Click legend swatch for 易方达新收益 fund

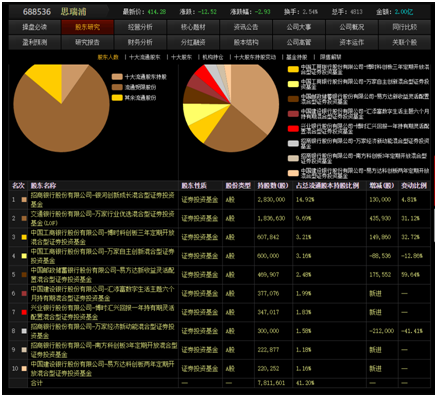293,99
